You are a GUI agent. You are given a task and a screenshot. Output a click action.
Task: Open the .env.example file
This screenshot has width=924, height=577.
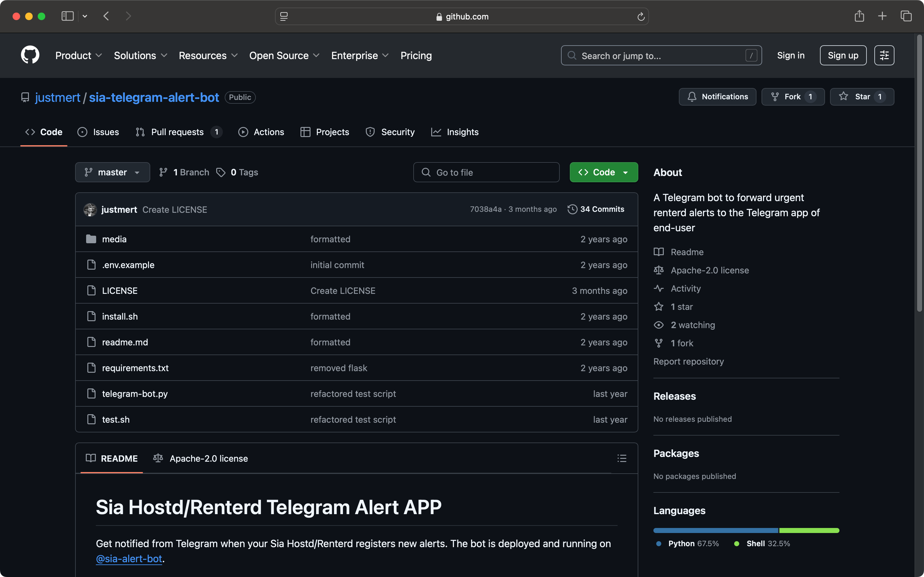(128, 265)
